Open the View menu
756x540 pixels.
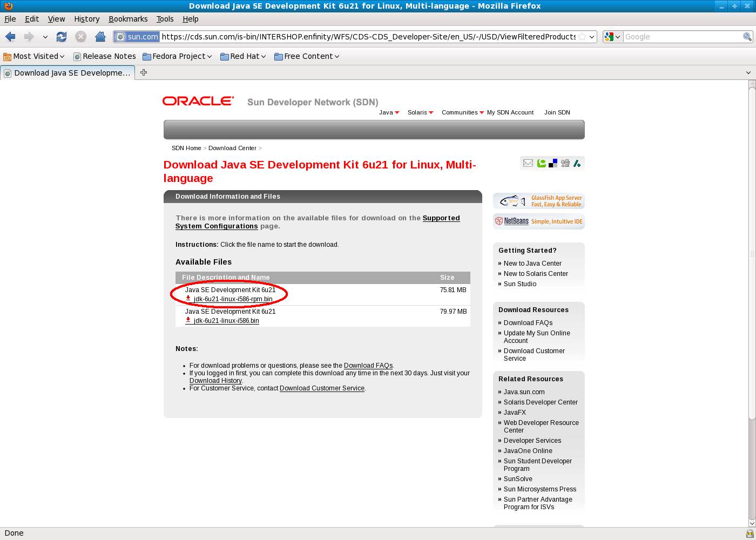[56, 19]
